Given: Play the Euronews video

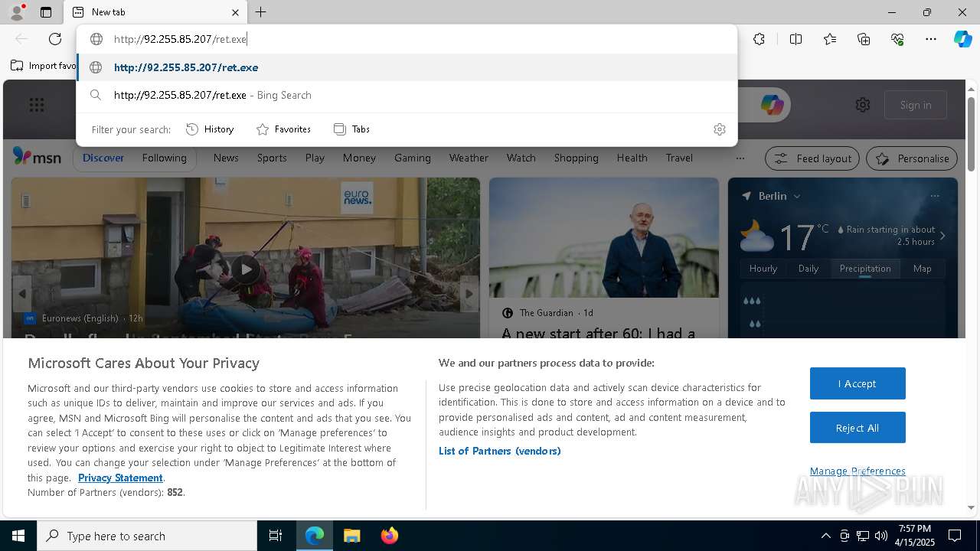Looking at the screenshot, I should tap(246, 269).
